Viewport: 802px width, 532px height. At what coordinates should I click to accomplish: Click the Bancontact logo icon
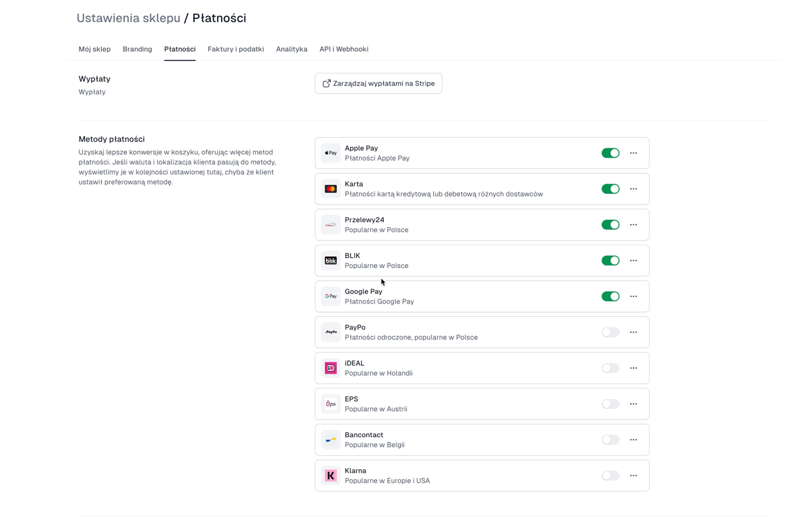[331, 440]
